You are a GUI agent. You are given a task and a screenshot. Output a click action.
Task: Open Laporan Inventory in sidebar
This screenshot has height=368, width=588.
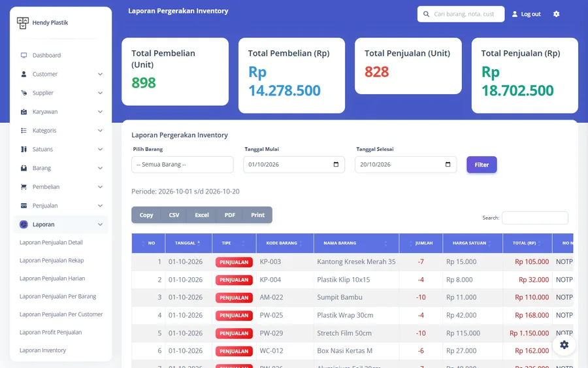42,350
